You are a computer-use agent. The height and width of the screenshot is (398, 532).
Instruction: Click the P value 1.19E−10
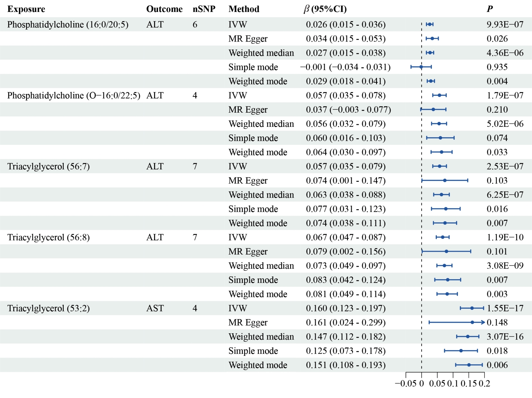(505, 237)
